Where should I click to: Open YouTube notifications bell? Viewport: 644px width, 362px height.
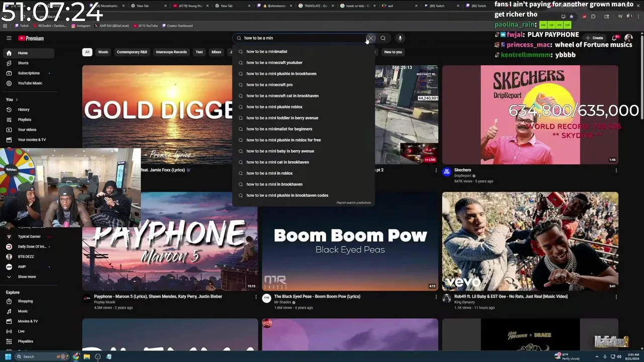615,38
